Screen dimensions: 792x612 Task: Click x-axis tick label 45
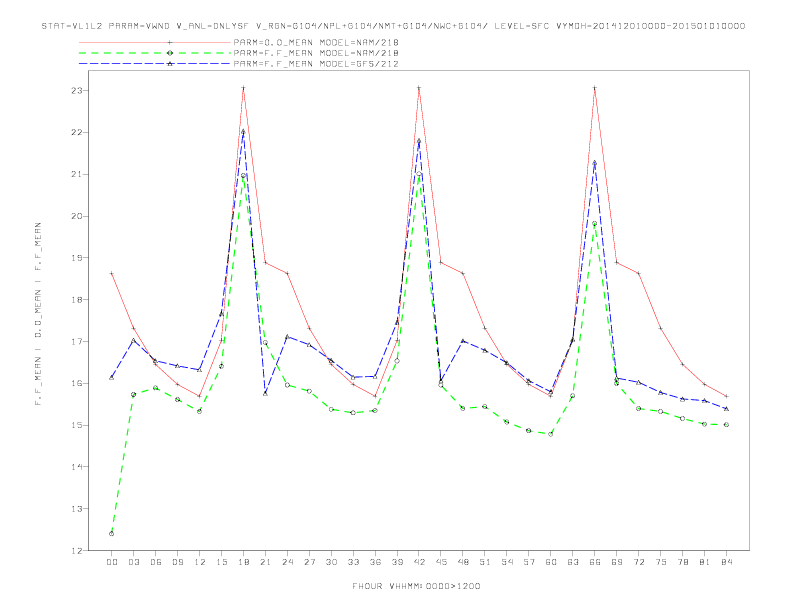pos(441,562)
